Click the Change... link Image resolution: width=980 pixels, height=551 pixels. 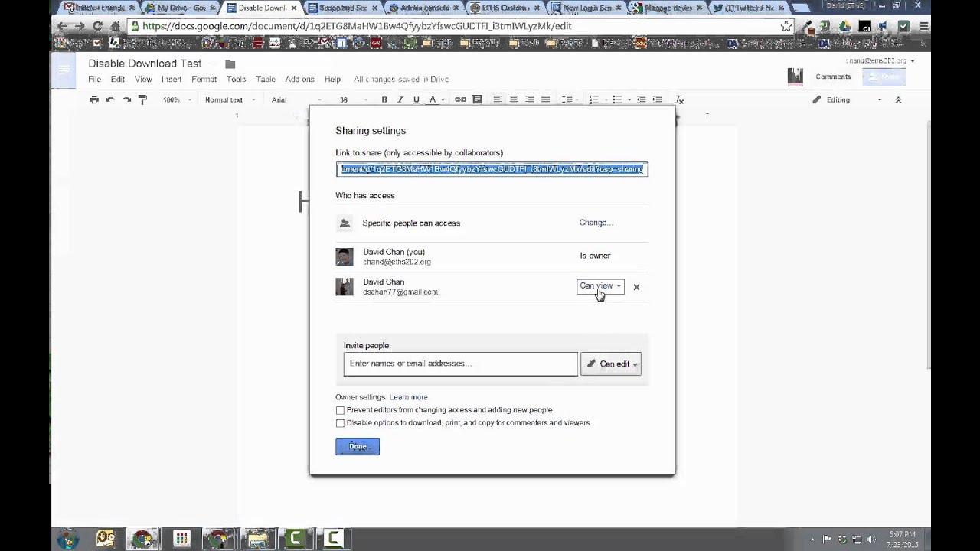click(596, 223)
